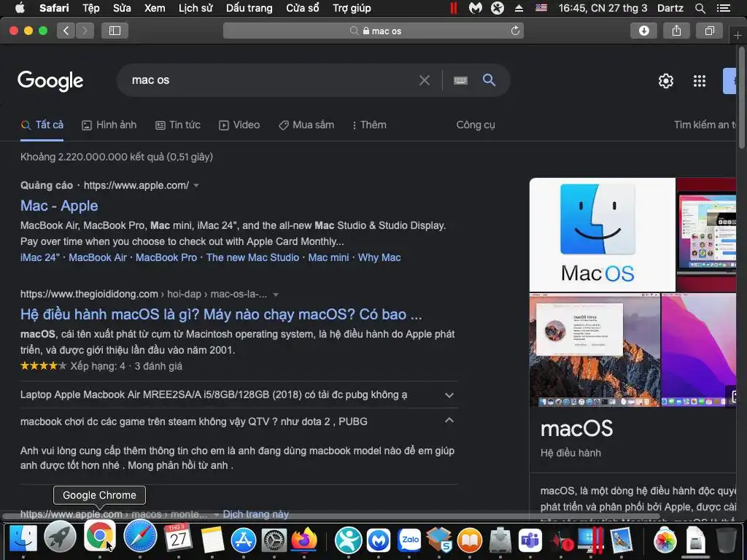
Task: Open Google settings gear icon
Action: click(665, 80)
